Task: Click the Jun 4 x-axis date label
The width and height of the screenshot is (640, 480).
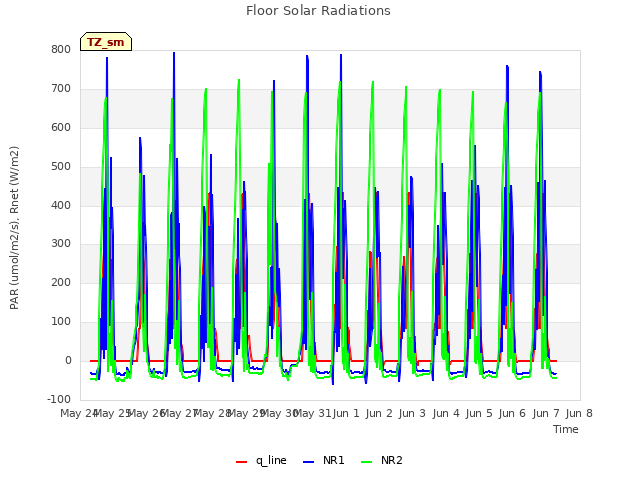Action: [446, 413]
